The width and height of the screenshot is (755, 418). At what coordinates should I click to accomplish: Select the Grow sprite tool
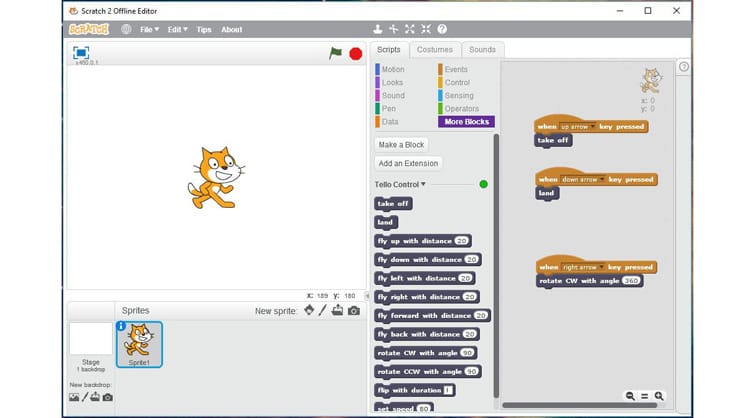(x=409, y=29)
